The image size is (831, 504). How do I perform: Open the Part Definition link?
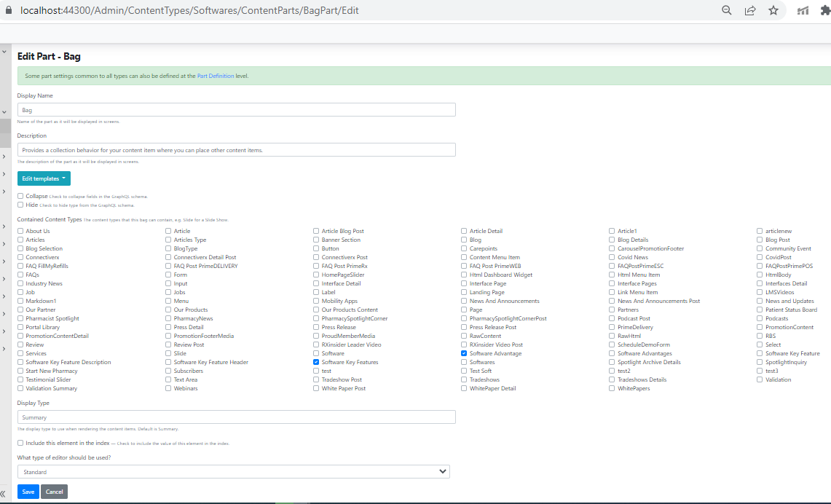pyautogui.click(x=215, y=76)
